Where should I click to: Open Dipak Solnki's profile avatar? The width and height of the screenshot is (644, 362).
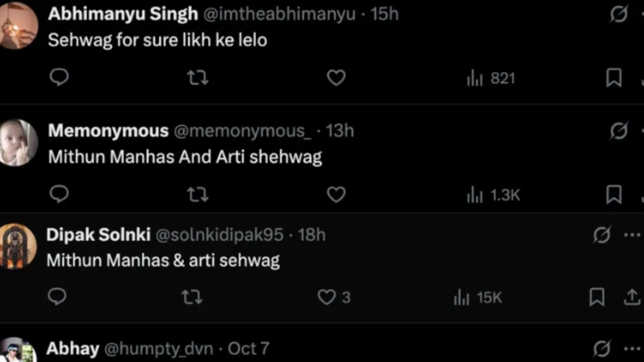[17, 246]
